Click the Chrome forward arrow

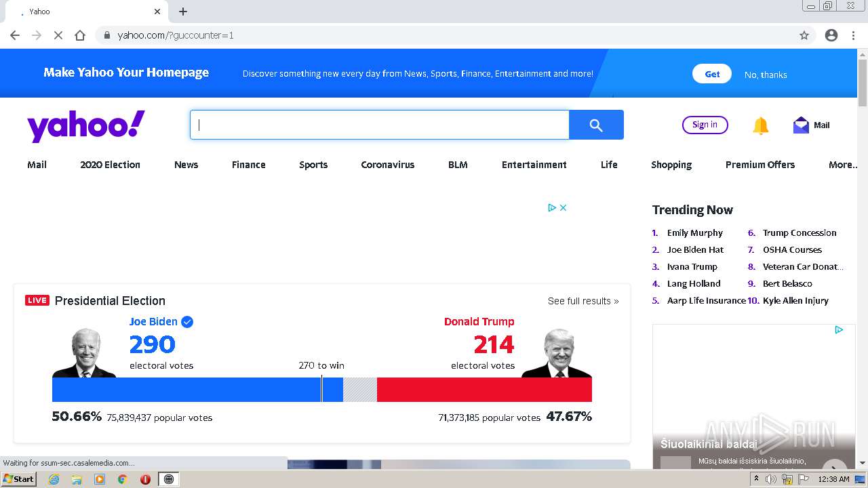37,35
